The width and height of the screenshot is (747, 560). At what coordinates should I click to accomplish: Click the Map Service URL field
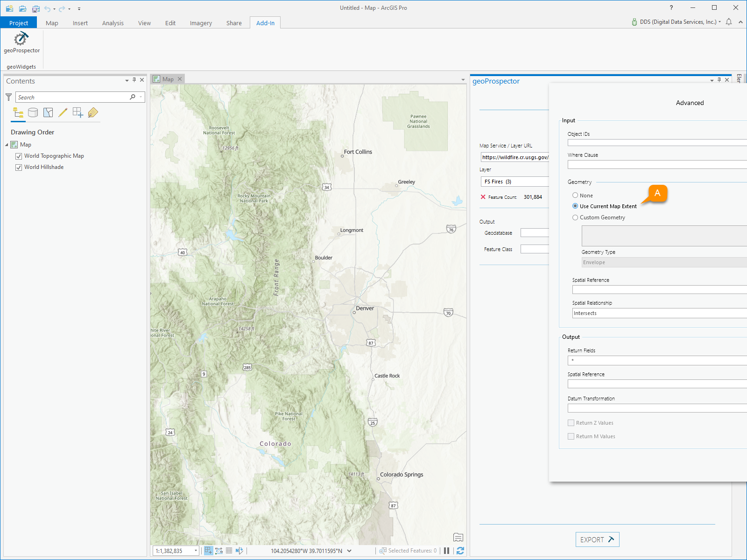[515, 157]
